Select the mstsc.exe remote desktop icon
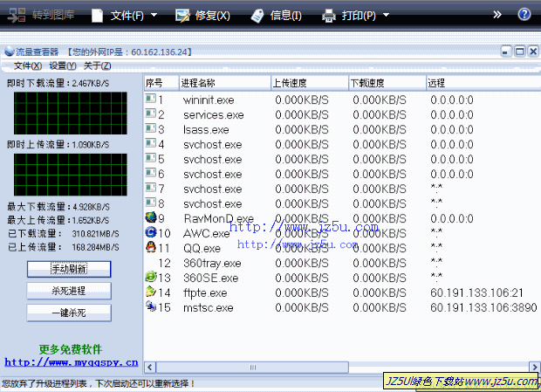 point(151,307)
